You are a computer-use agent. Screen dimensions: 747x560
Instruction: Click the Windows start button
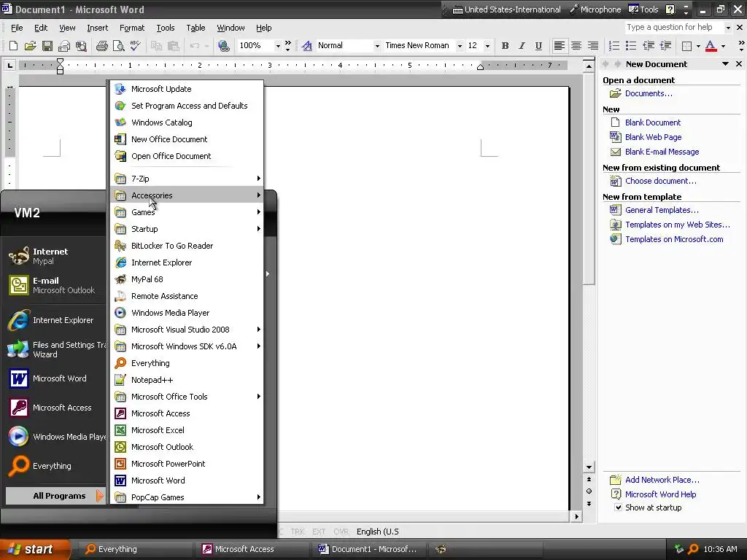click(x=34, y=549)
